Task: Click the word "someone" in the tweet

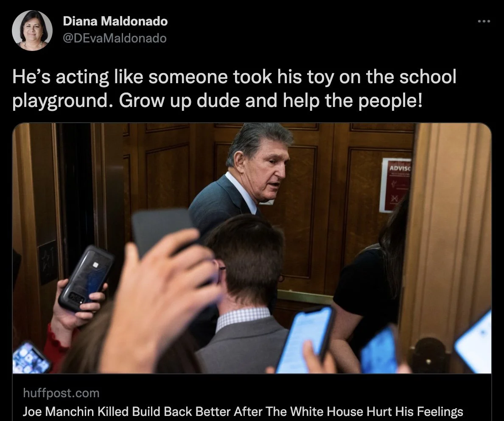Action: pos(188,77)
